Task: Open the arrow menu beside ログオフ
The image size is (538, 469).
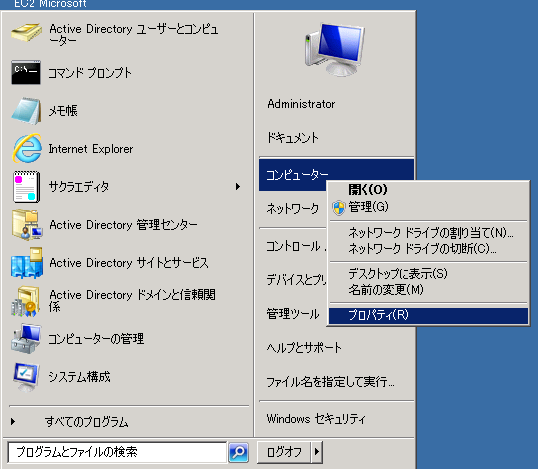Action: [x=317, y=452]
